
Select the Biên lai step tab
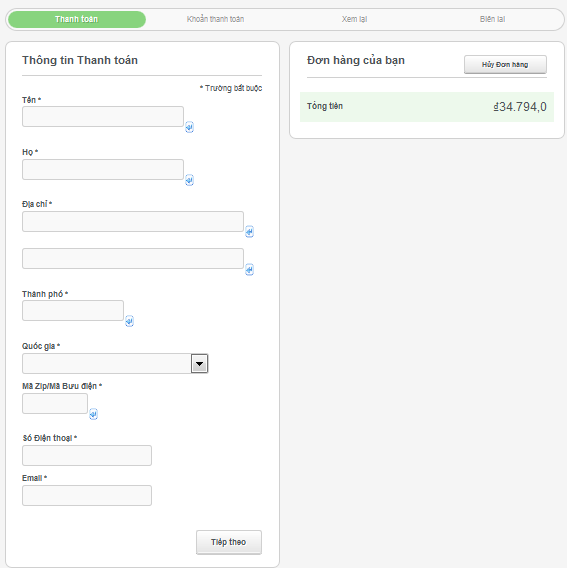(x=492, y=19)
